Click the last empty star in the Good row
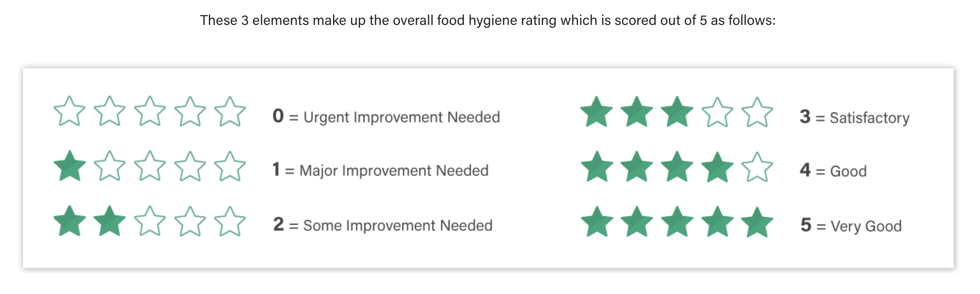Screen dimensions: 980x294 pos(757,167)
